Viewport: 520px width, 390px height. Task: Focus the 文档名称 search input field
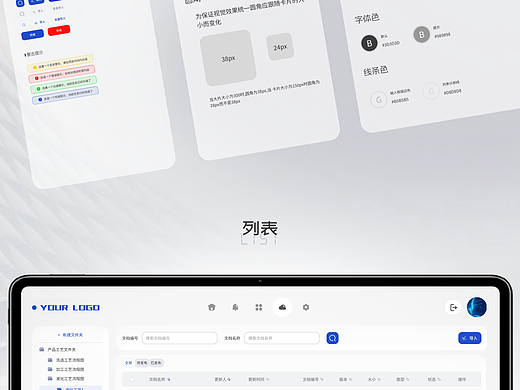coord(282,338)
